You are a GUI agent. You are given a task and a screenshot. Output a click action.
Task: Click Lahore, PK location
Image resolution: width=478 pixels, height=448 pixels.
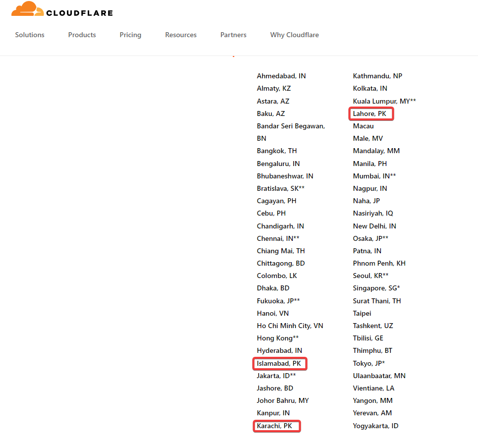pyautogui.click(x=370, y=114)
